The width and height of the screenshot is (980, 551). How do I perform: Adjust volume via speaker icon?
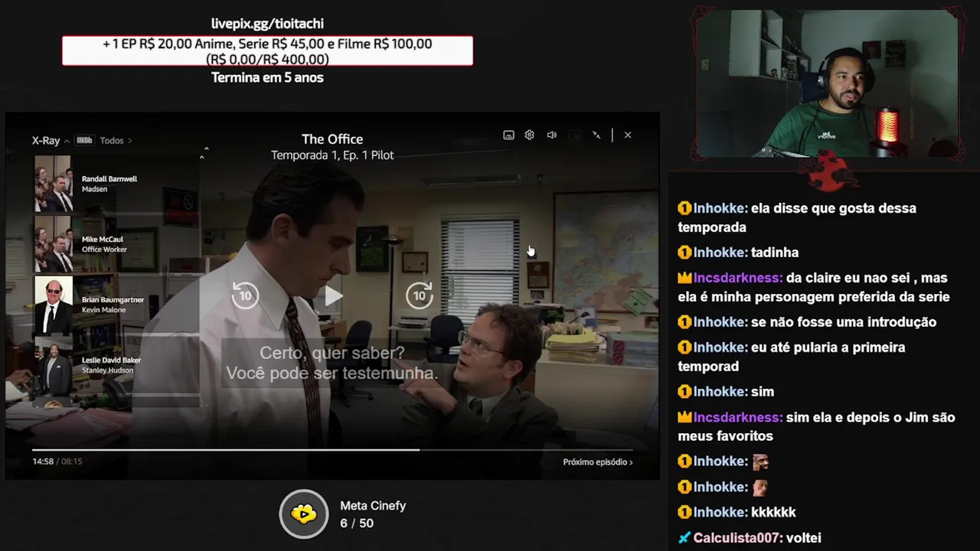click(551, 135)
